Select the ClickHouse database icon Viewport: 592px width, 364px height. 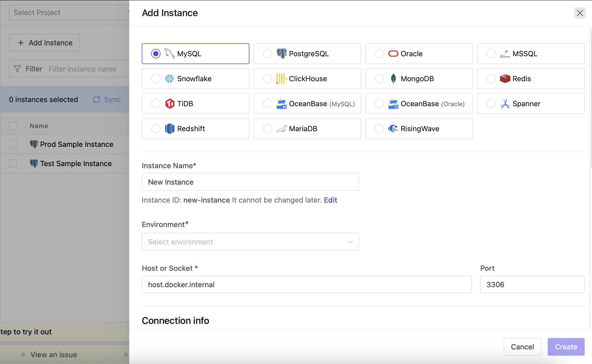click(x=280, y=79)
